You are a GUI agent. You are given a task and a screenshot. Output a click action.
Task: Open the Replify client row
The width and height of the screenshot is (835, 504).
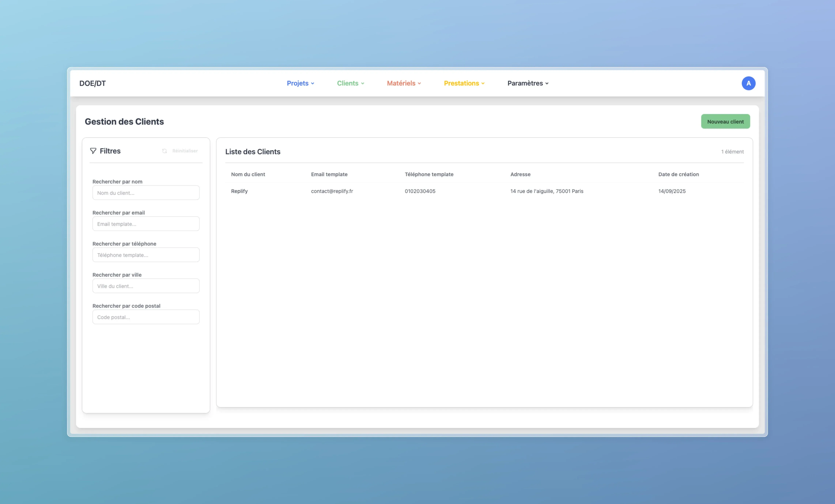(239, 191)
